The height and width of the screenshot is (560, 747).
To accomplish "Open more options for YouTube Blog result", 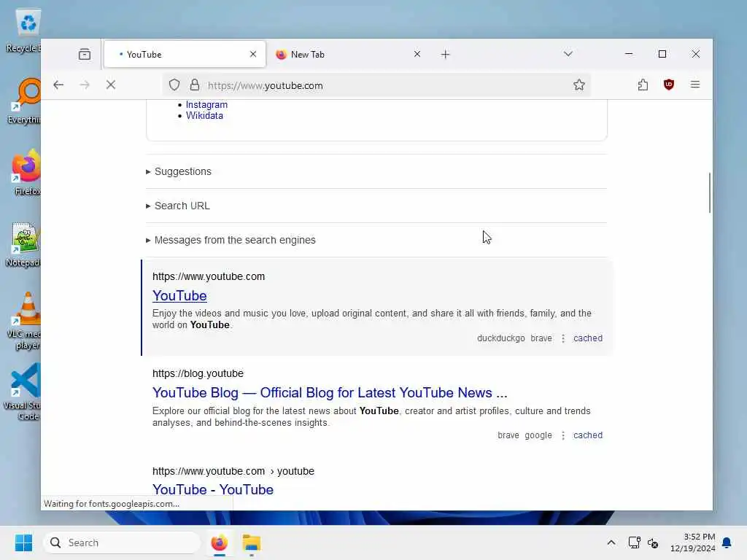I will point(563,435).
